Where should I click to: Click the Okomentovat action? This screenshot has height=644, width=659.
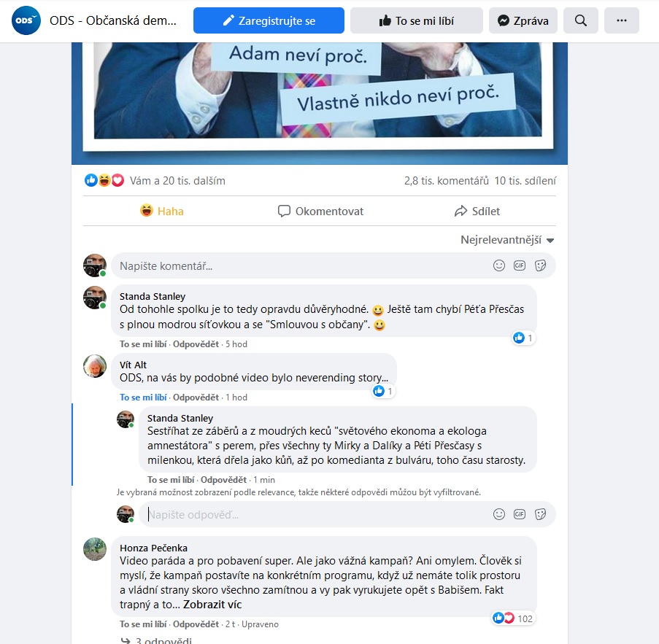(320, 211)
